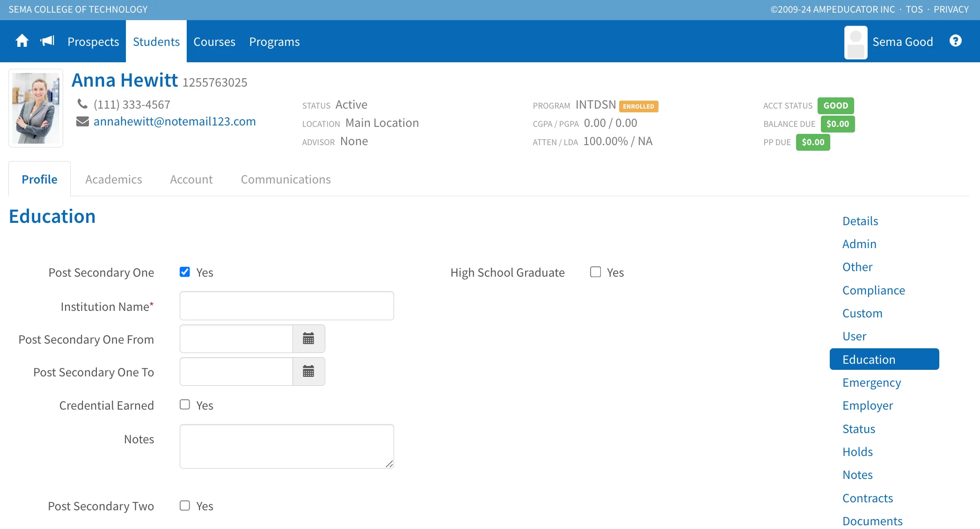Jump to Compliance section in sidebar
The width and height of the screenshot is (980, 529).
coord(874,290)
